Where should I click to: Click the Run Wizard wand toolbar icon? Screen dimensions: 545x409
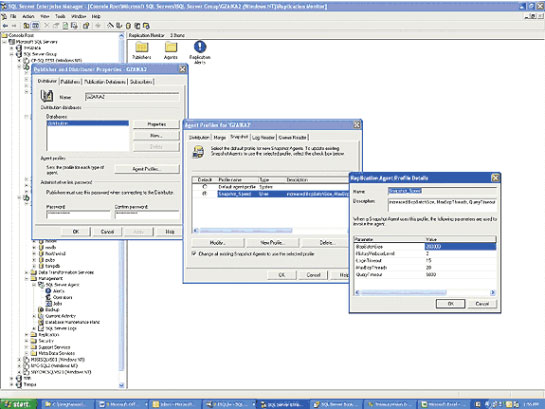(111, 26)
